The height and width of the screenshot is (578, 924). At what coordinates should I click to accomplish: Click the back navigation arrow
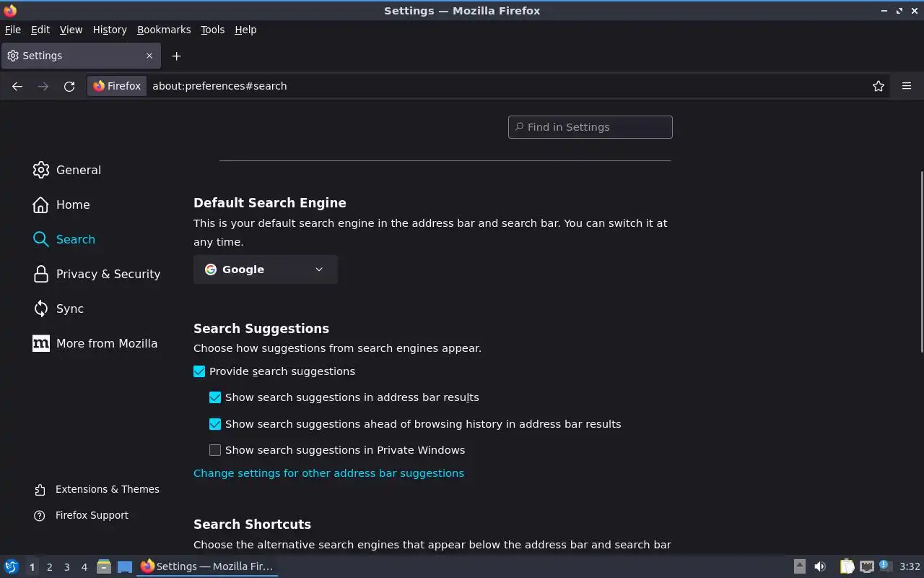[17, 86]
